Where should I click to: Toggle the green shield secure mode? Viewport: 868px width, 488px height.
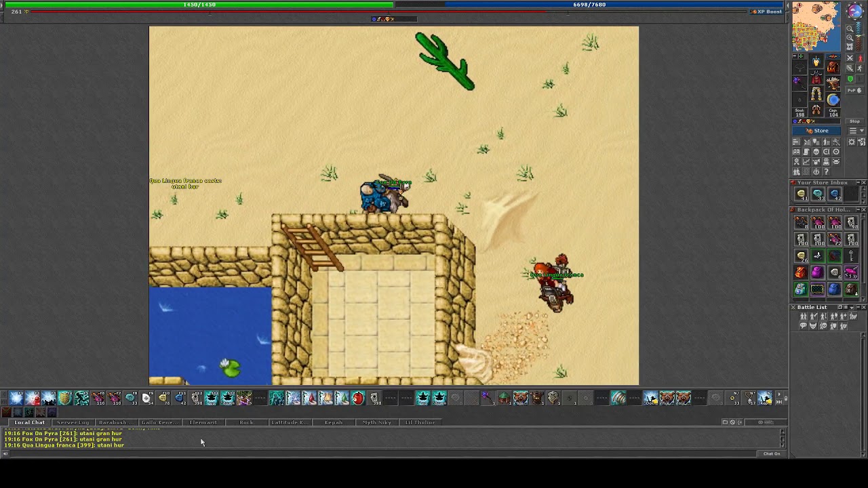[850, 79]
